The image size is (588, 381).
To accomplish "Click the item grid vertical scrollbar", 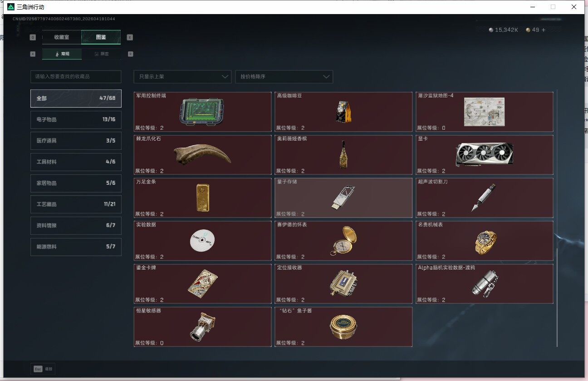I will coord(557,297).
